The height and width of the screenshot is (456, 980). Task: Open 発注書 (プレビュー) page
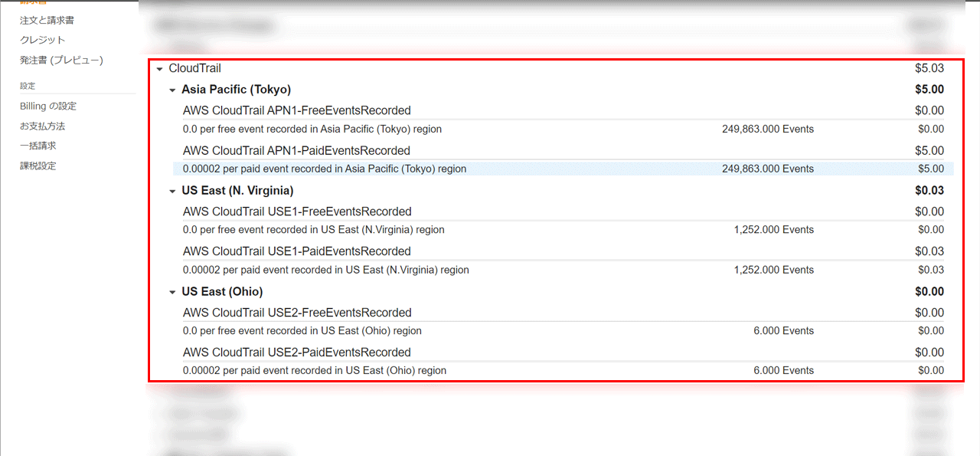pos(61,60)
